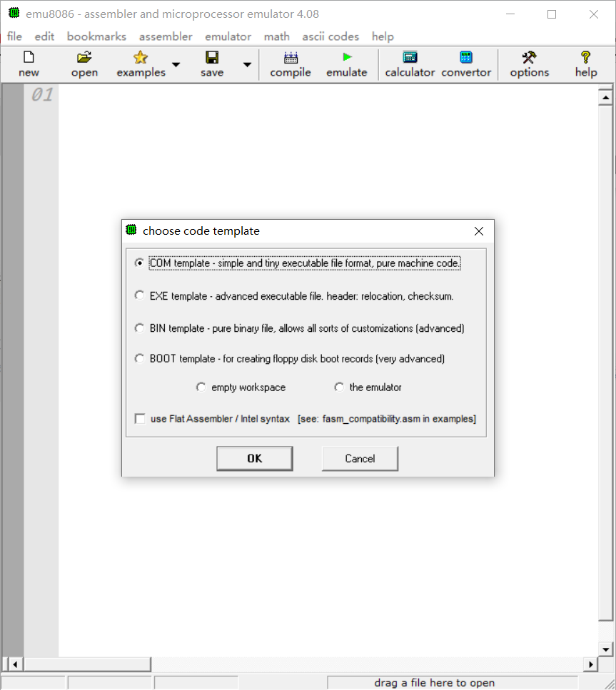
Task: Compile the code with the compile icon
Action: pyautogui.click(x=291, y=57)
